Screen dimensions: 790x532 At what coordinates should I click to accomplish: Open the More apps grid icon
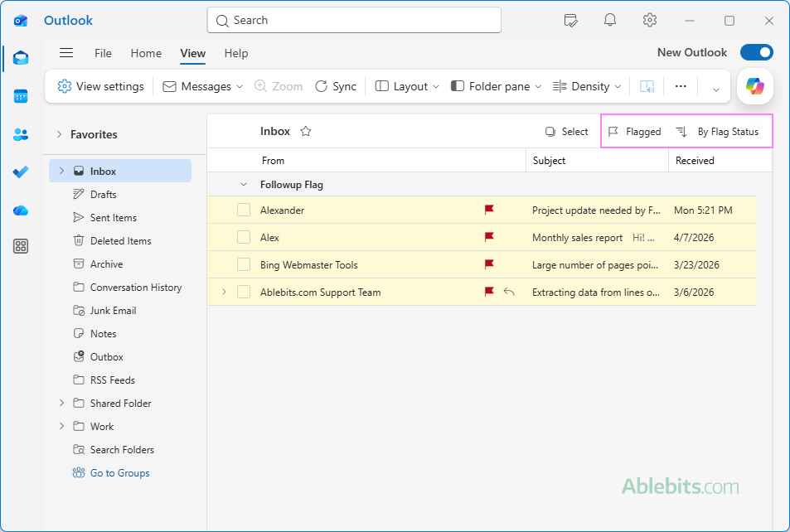pos(21,246)
